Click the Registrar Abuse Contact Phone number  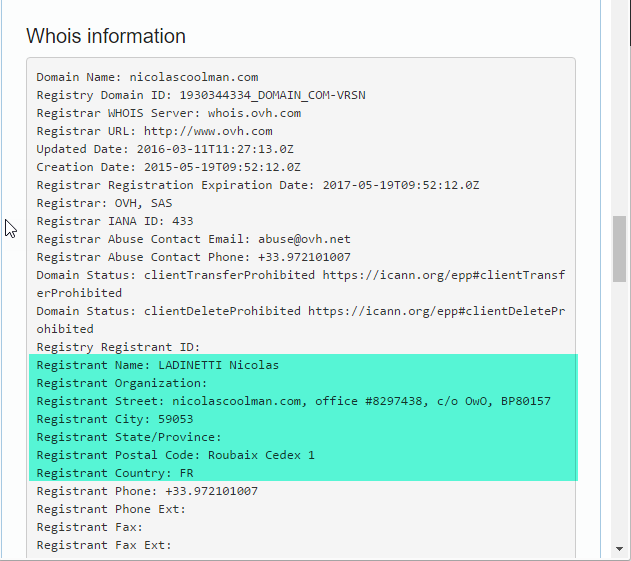coord(301,257)
